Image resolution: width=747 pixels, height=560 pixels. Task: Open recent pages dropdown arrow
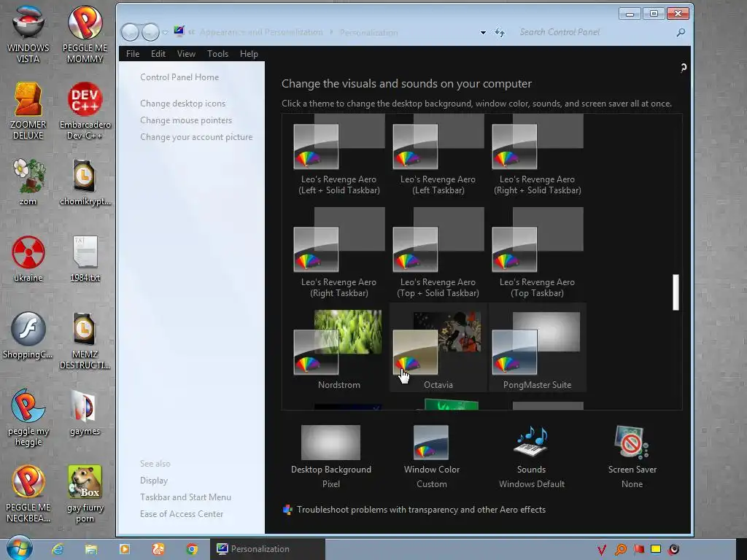click(x=165, y=32)
